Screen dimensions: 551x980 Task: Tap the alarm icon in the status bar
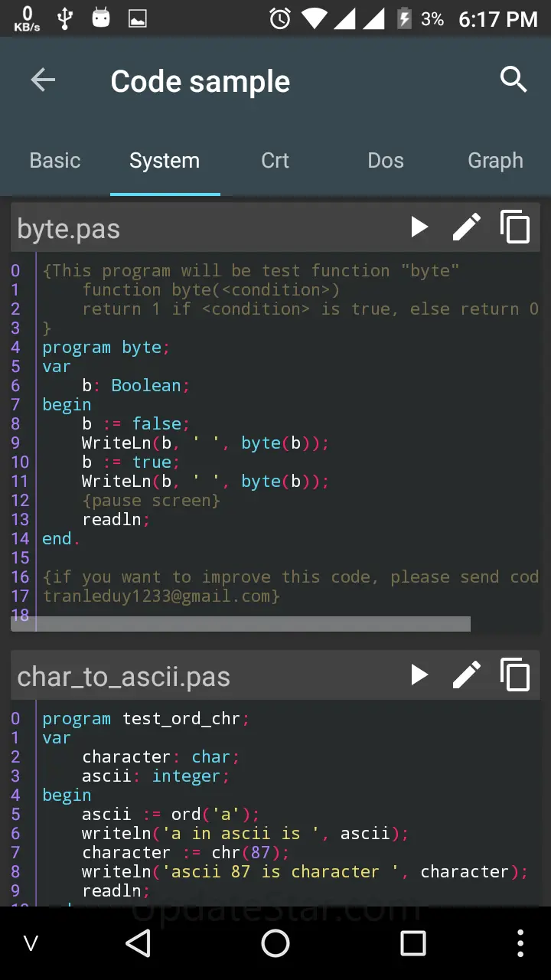click(280, 18)
